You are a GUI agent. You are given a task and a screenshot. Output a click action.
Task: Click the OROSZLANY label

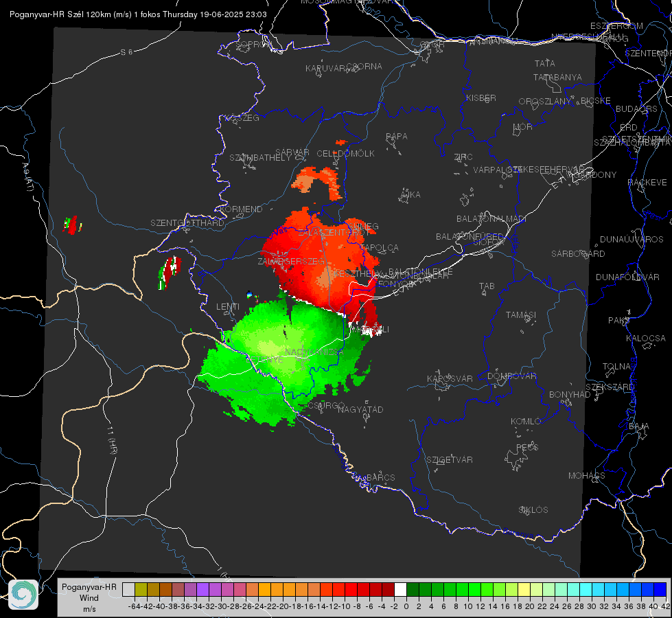(545, 101)
